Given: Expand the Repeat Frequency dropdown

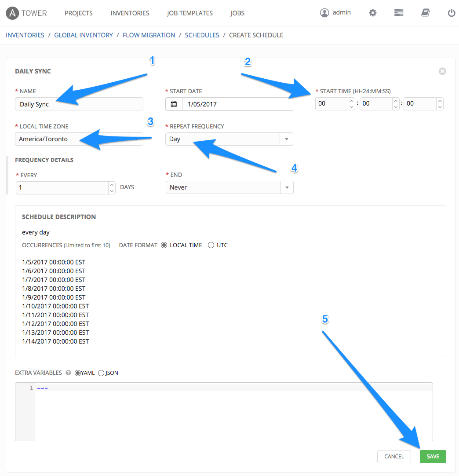Looking at the screenshot, I should (286, 139).
